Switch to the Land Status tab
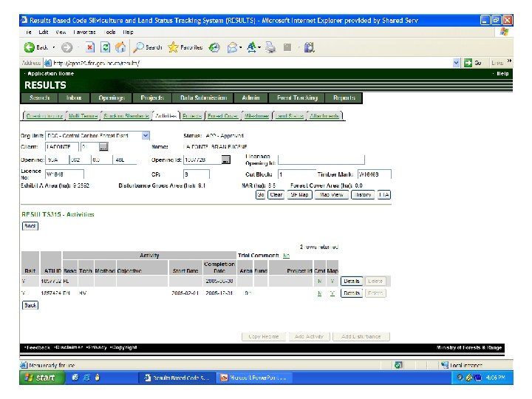 pyautogui.click(x=290, y=116)
